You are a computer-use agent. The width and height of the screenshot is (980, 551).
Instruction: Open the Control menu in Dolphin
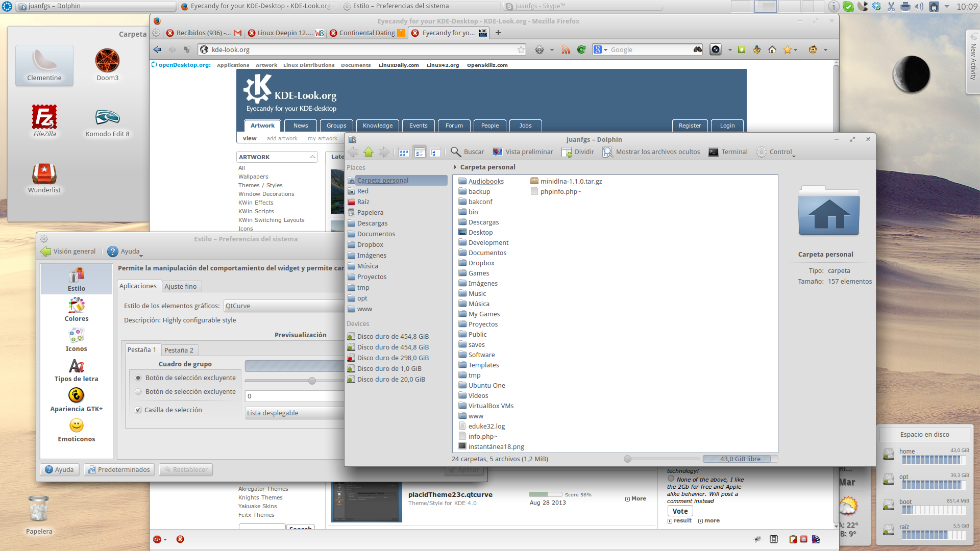pyautogui.click(x=776, y=152)
